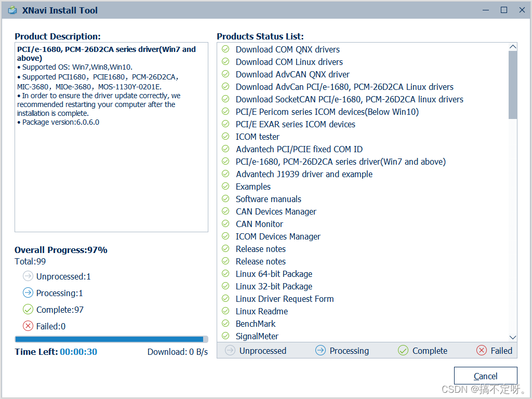The width and height of the screenshot is (532, 399).
Task: Maximize the XNavi Install Tool window
Action: 504,10
